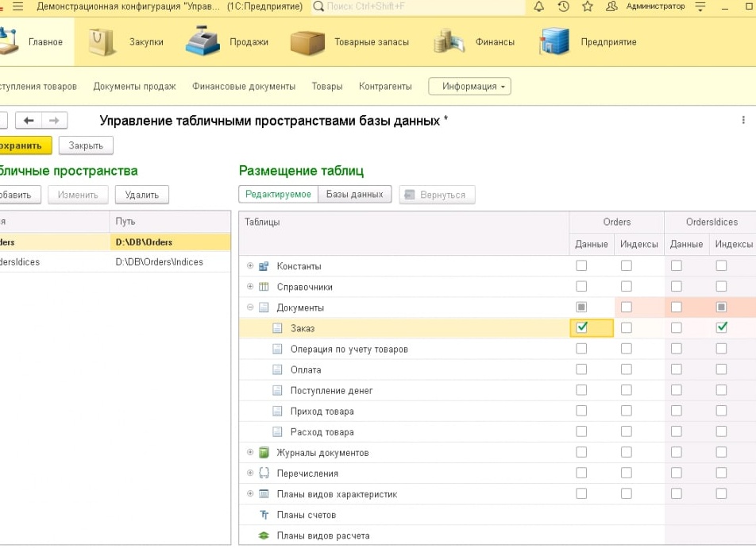Open notifications bell
This screenshot has height=549, width=756.
coord(539,7)
